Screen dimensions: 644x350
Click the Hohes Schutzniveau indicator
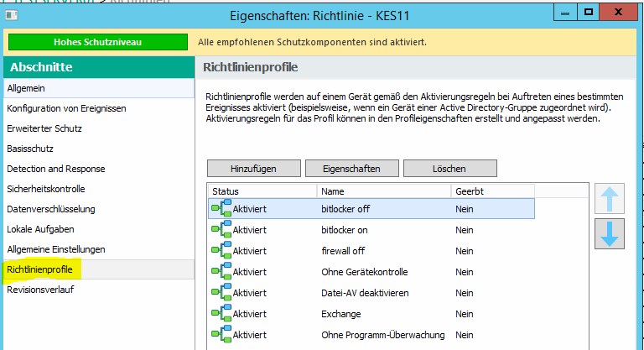point(98,42)
